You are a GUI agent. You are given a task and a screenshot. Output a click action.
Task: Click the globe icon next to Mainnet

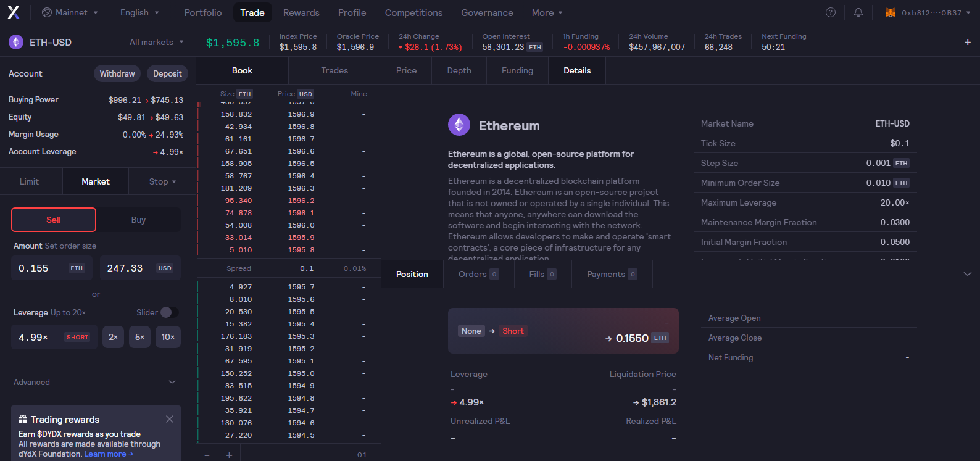pyautogui.click(x=47, y=12)
